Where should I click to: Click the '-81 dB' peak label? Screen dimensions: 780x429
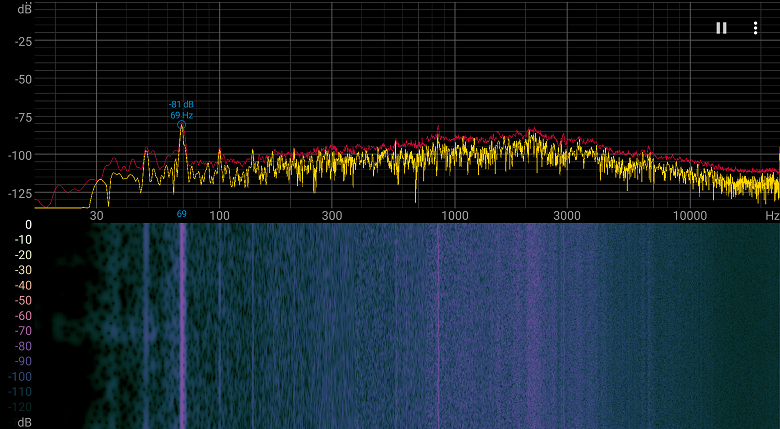point(181,105)
